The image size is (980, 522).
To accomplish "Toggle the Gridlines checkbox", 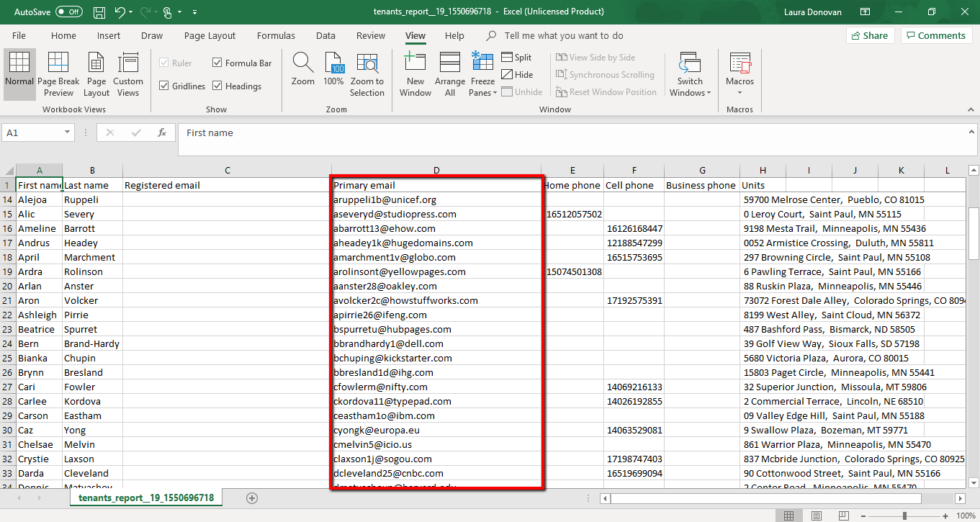I will coord(164,86).
